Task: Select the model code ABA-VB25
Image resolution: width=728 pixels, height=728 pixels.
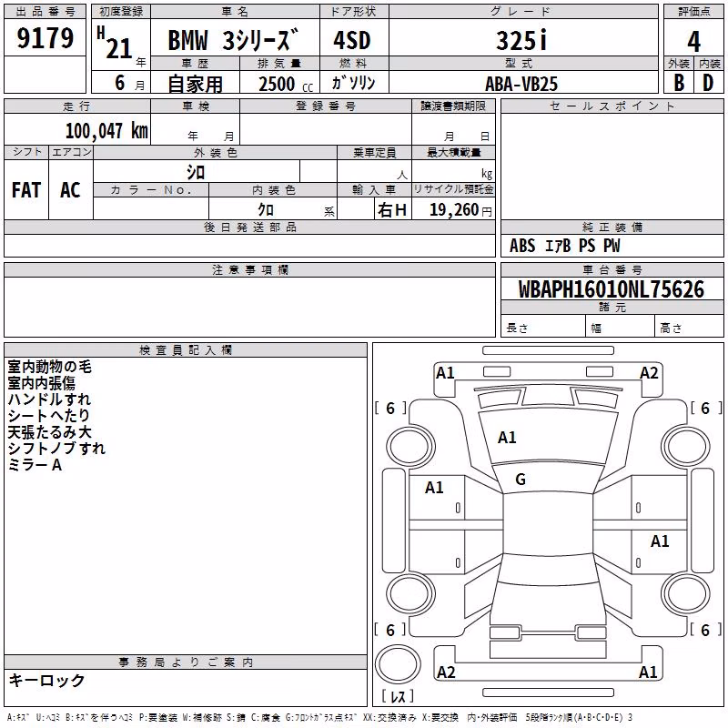Action: click(521, 84)
